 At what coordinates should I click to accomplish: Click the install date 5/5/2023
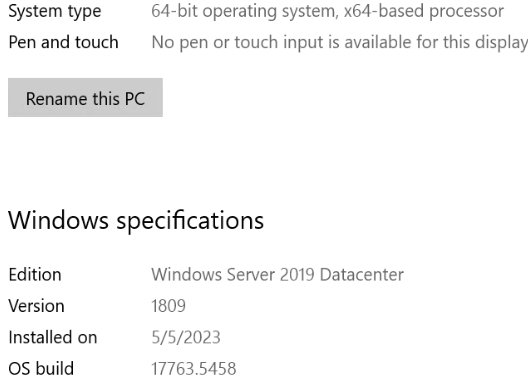186,338
